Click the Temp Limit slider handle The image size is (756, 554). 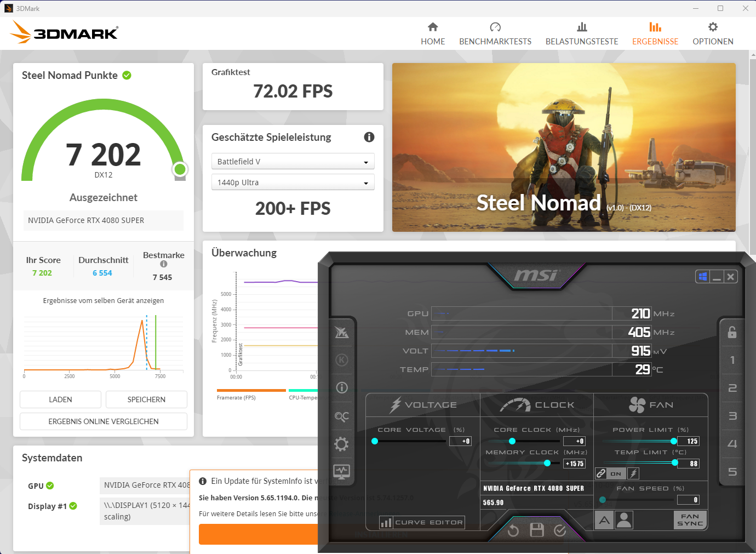click(675, 463)
